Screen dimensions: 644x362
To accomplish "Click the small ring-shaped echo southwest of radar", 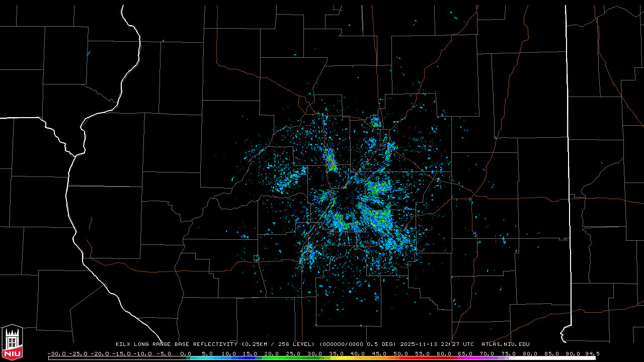I will 256,258.
